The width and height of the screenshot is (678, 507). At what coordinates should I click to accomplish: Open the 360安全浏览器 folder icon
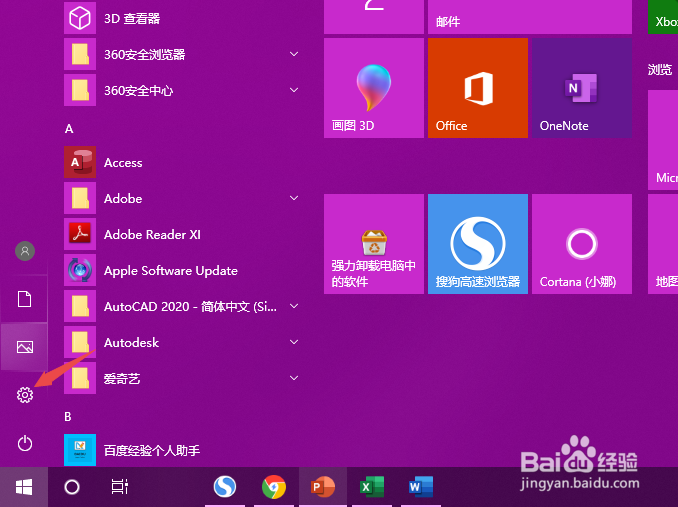(x=80, y=54)
